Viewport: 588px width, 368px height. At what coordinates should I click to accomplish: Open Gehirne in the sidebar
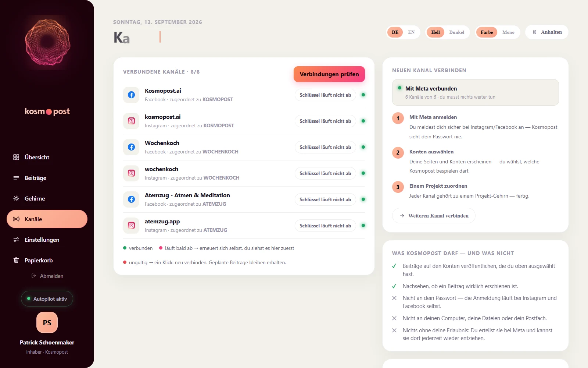(x=47, y=198)
